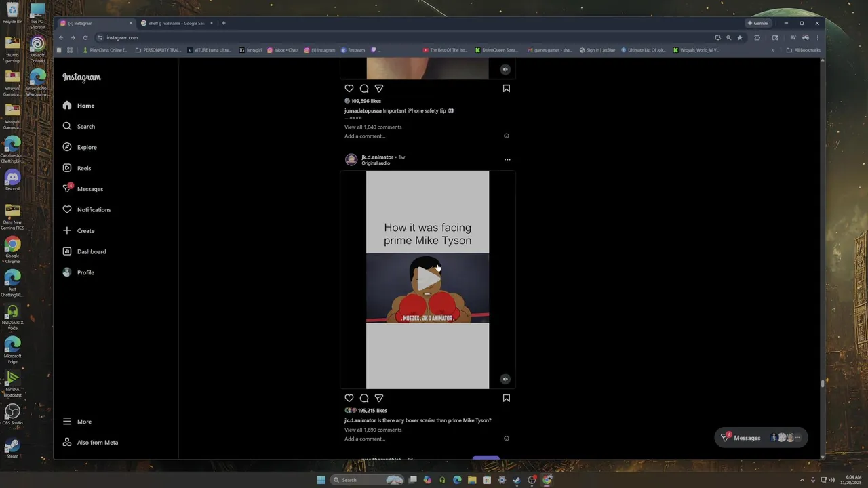Open floating Messages button
The image size is (868, 488).
click(761, 438)
